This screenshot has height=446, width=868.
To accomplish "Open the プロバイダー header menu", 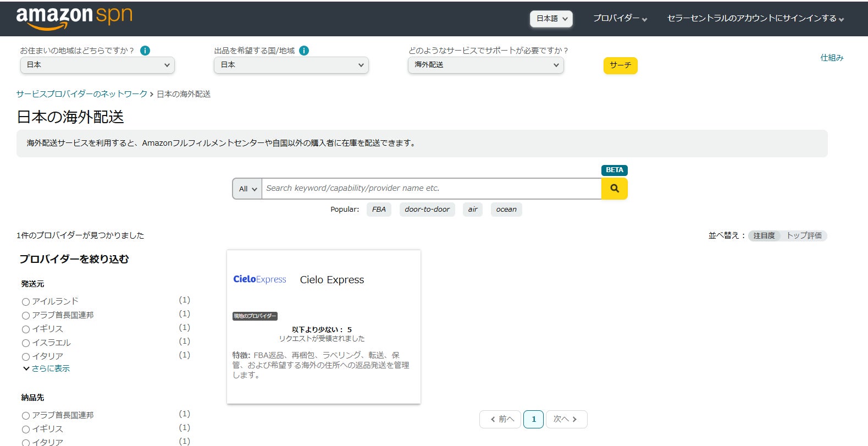I will pos(620,18).
